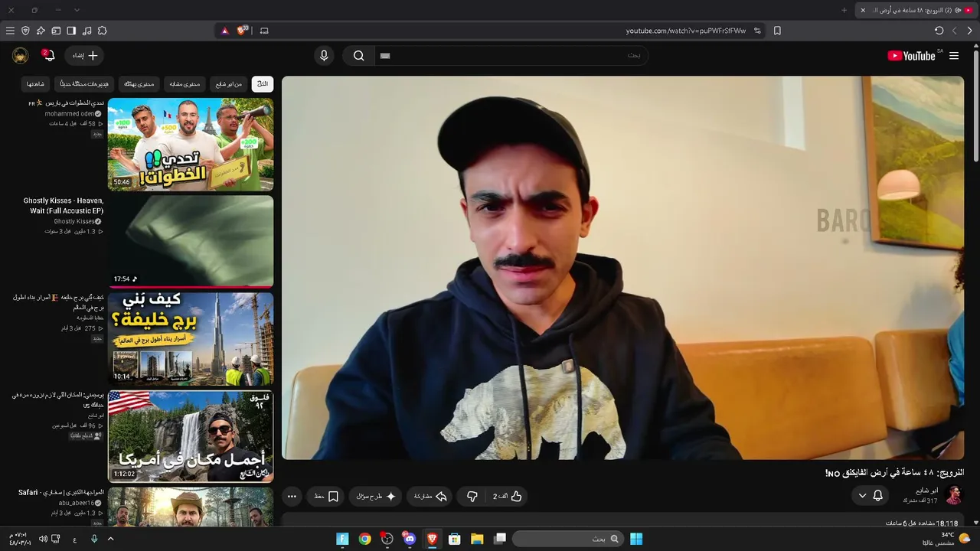Open YouTube notifications bell
Image resolution: width=980 pixels, height=551 pixels.
tap(48, 56)
